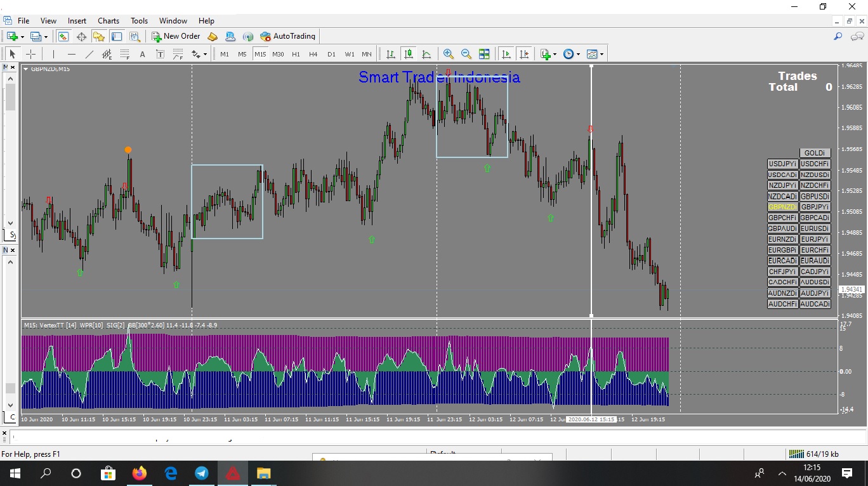Toggle the Strategy Tester panel
This screenshot has width=868, height=486.
[x=134, y=37]
